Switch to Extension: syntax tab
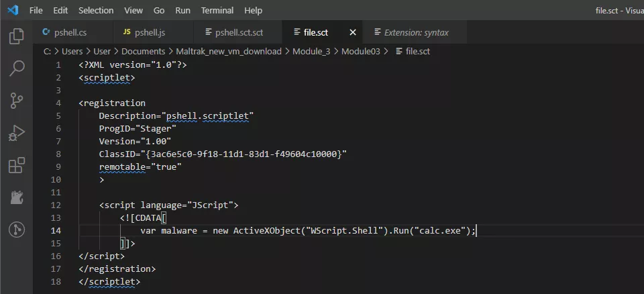The height and width of the screenshot is (294, 644). [x=414, y=32]
